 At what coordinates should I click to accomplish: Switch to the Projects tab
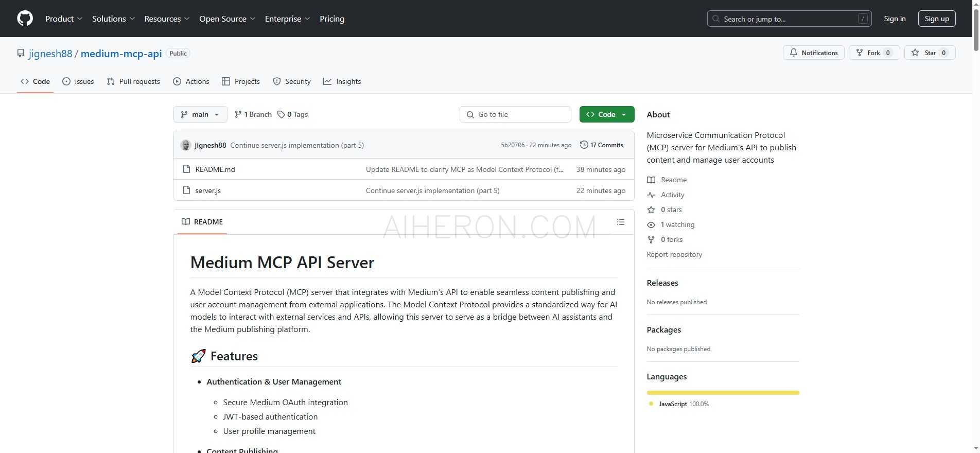coord(240,81)
